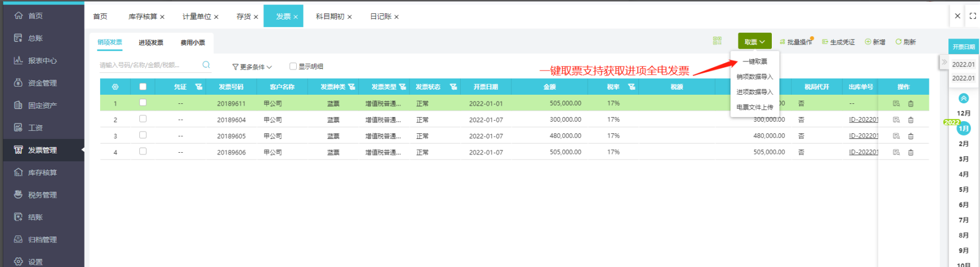The height and width of the screenshot is (267, 980).
Task: Click the invoice search input field
Action: pos(150,65)
